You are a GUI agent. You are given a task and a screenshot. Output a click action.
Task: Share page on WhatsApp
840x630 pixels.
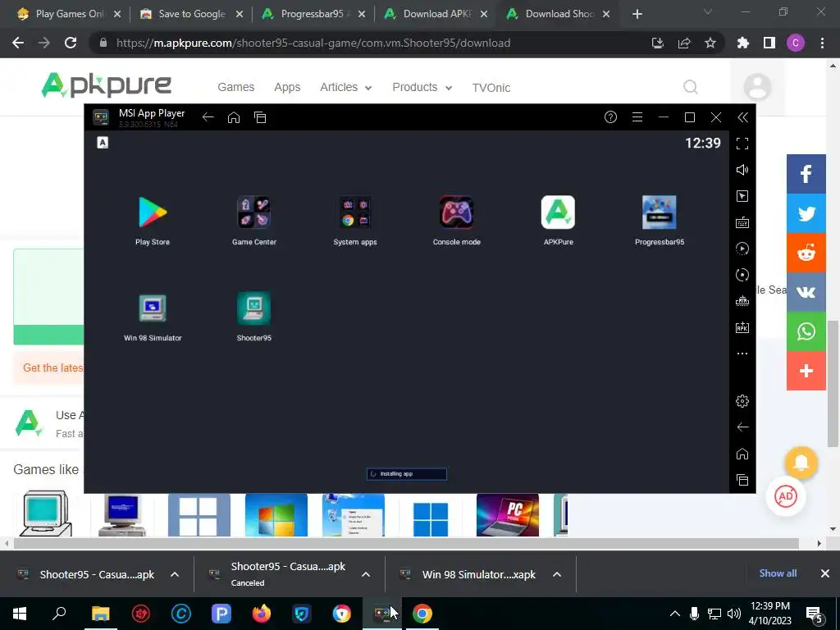[806, 331]
